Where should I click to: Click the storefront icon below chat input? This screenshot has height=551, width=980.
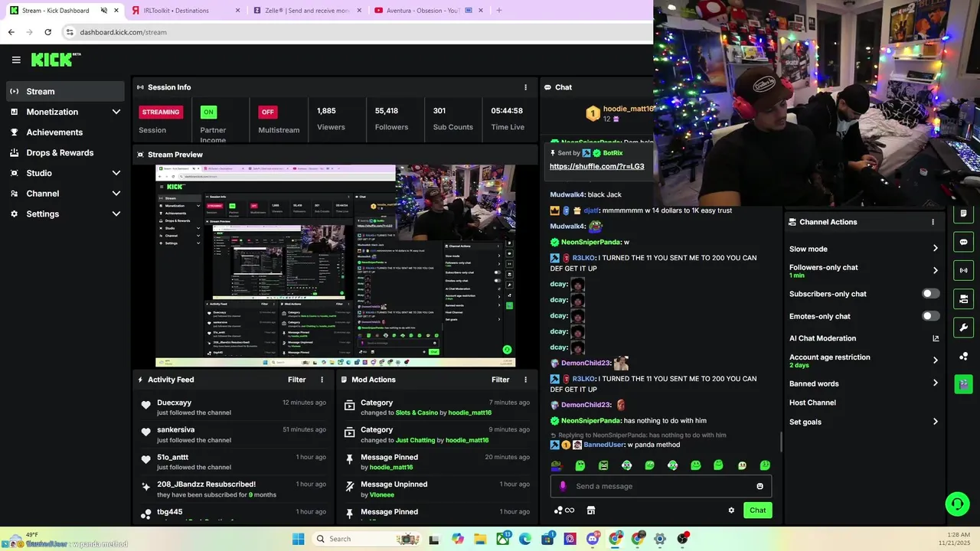point(591,510)
